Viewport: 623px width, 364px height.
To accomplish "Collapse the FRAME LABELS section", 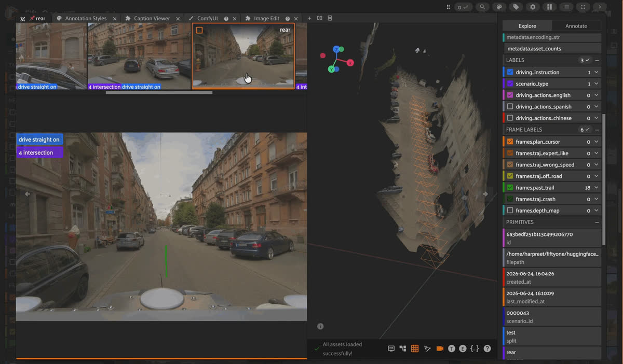I will point(597,130).
